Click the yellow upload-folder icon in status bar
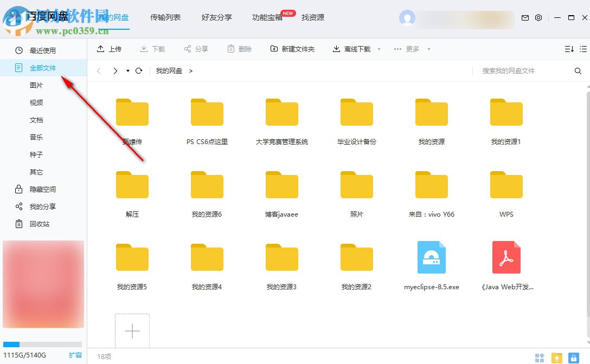This screenshot has width=590, height=364. tap(556, 357)
